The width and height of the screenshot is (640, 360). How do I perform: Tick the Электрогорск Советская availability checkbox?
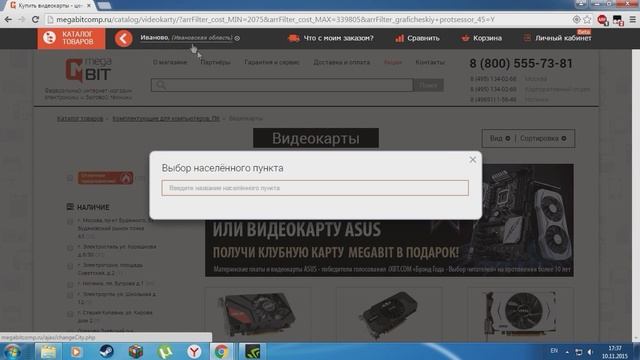click(x=70, y=266)
